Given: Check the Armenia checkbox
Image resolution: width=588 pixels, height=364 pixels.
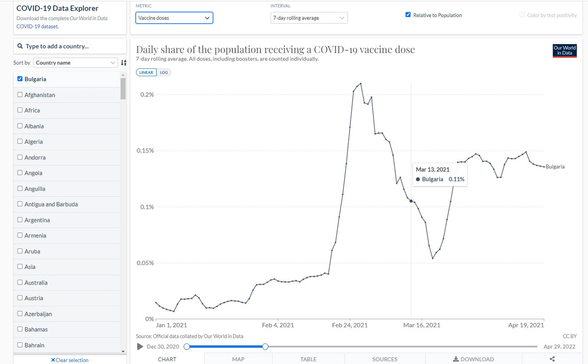Looking at the screenshot, I should [x=20, y=235].
